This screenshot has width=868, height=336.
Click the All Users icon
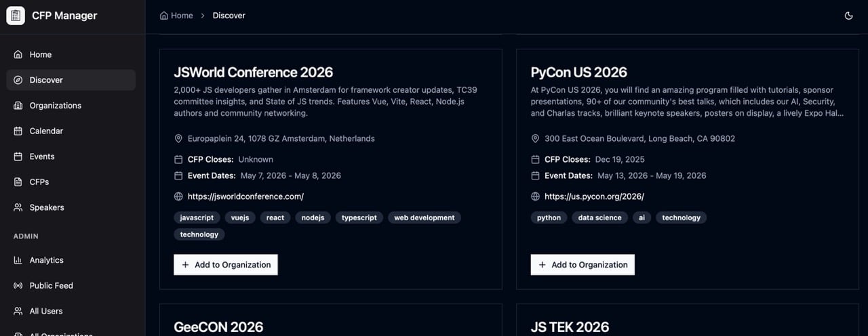(x=18, y=311)
